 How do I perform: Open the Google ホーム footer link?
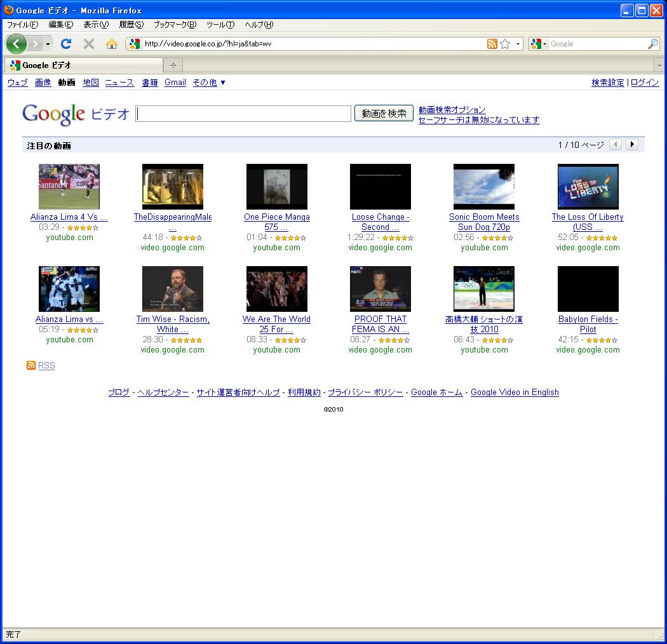(436, 392)
